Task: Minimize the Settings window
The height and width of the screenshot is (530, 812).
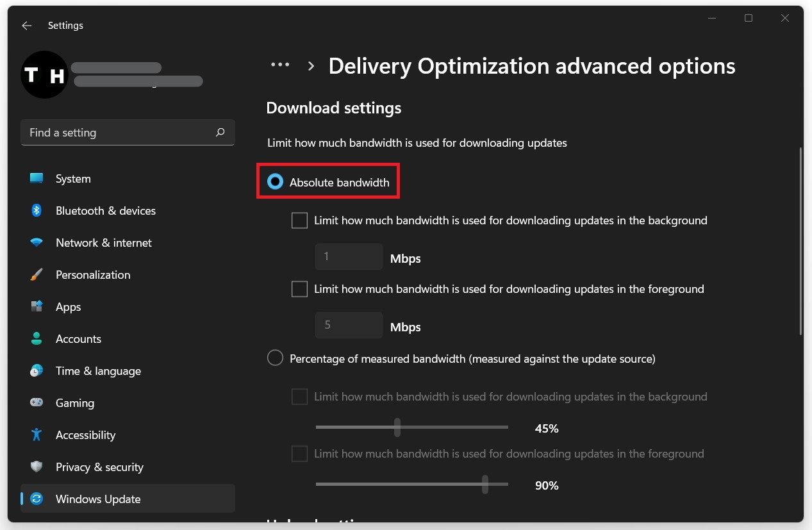Action: point(712,19)
